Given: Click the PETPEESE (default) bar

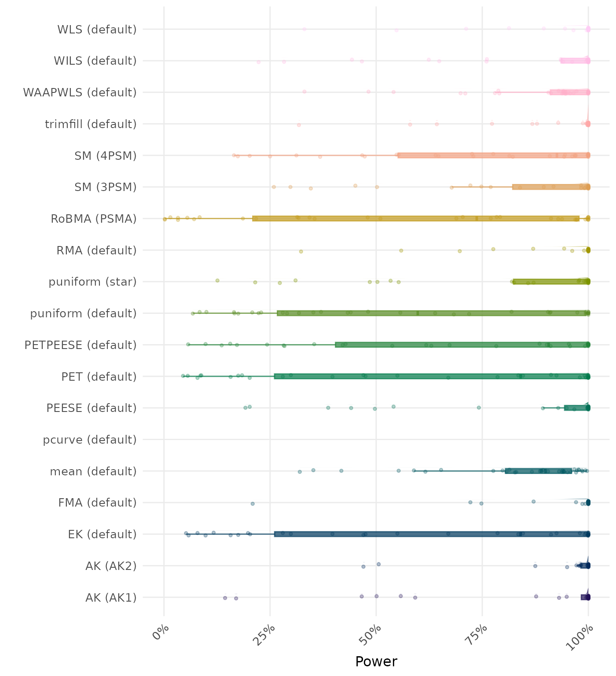Looking at the screenshot, I should pyautogui.click(x=462, y=345).
